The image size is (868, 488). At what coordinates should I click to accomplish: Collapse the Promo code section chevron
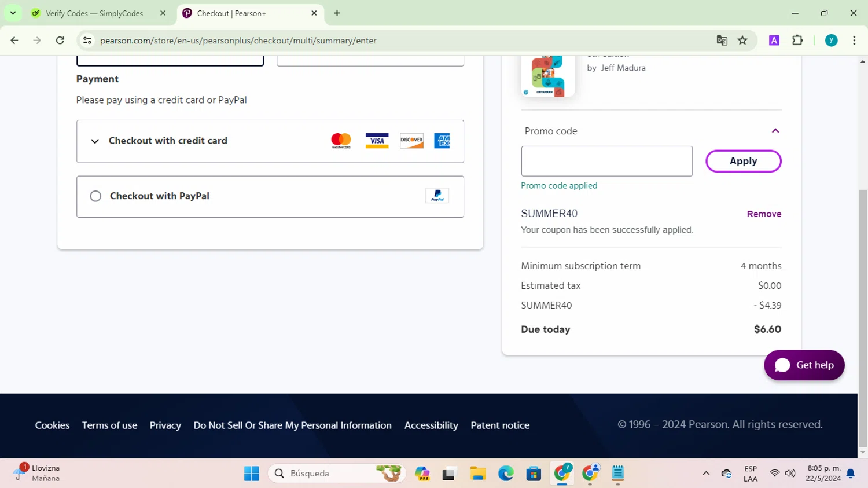click(x=775, y=131)
